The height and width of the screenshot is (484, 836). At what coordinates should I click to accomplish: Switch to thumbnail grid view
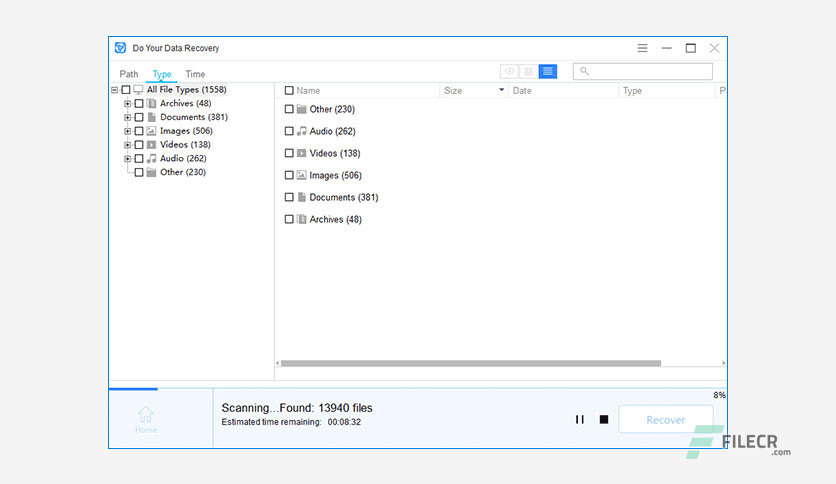528,71
